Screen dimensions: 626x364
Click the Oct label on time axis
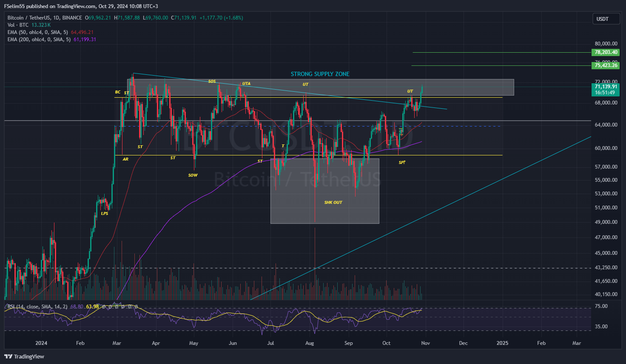[x=386, y=343]
